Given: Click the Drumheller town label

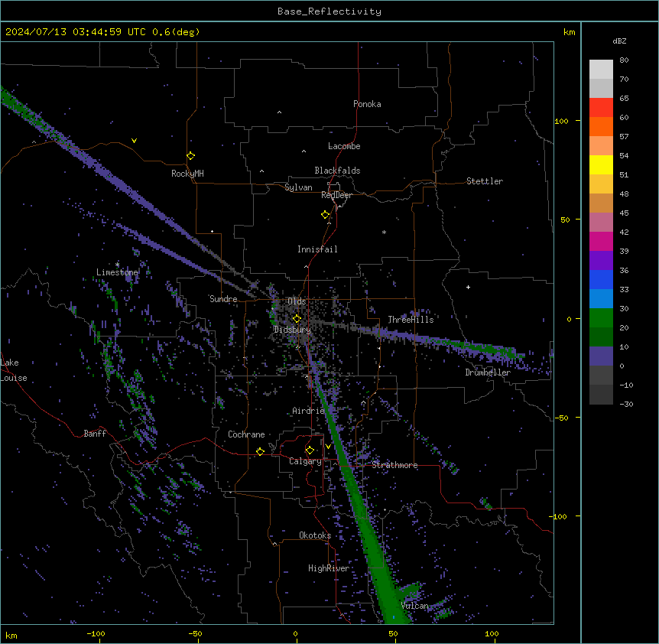Looking at the screenshot, I should [488, 372].
